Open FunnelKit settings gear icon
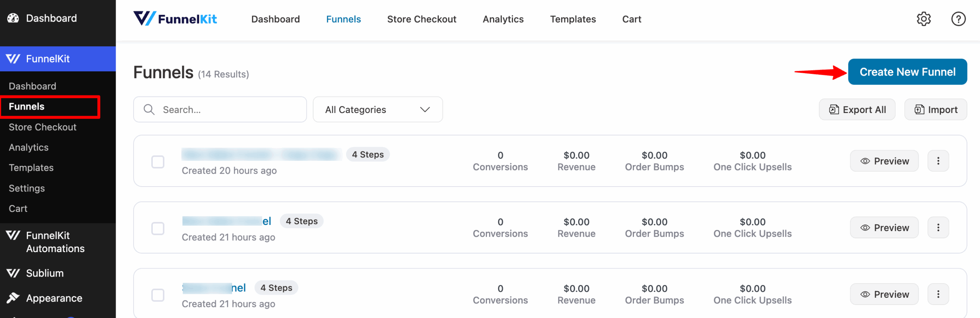Viewport: 980px width, 318px height. [923, 19]
